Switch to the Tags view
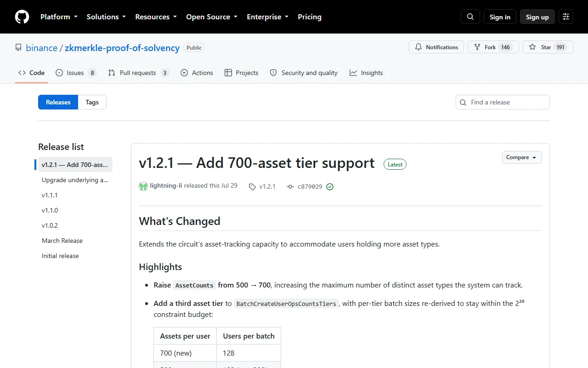The height and width of the screenshot is (368, 588). click(x=92, y=102)
